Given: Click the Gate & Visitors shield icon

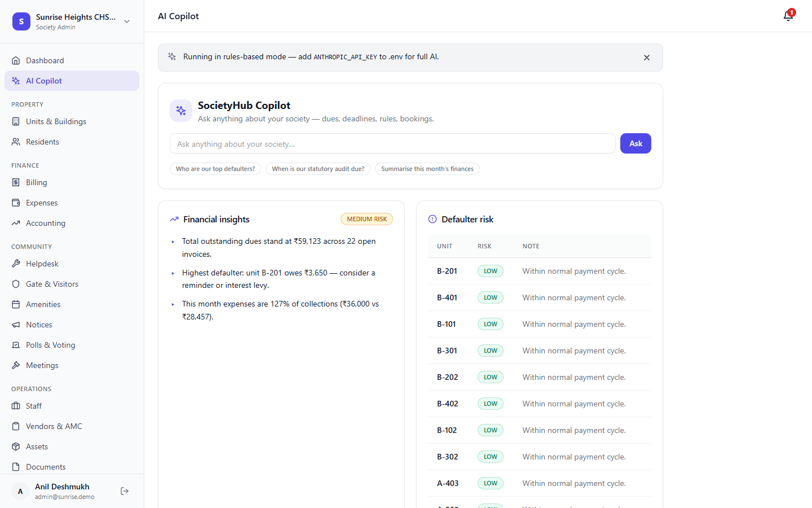Looking at the screenshot, I should click(x=16, y=284).
